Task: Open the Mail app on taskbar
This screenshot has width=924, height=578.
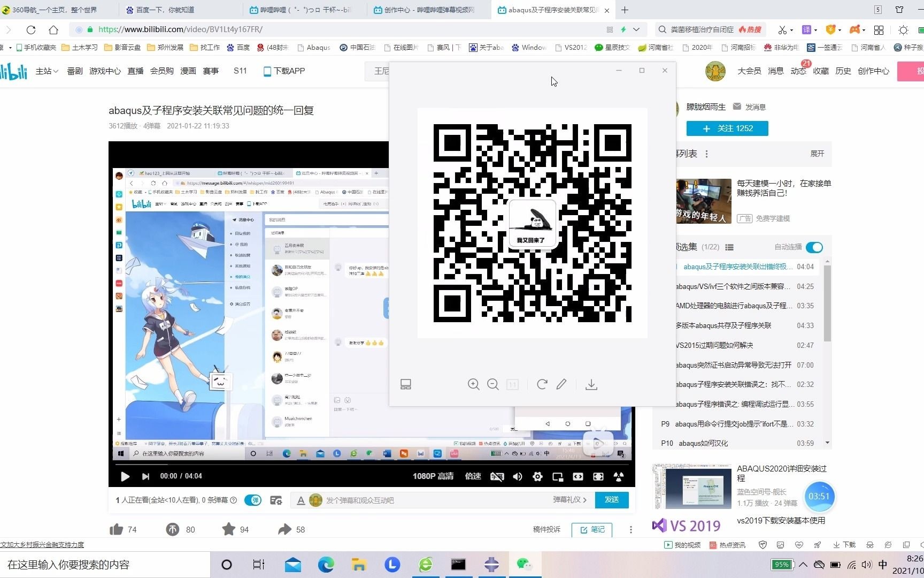Action: coord(292,564)
